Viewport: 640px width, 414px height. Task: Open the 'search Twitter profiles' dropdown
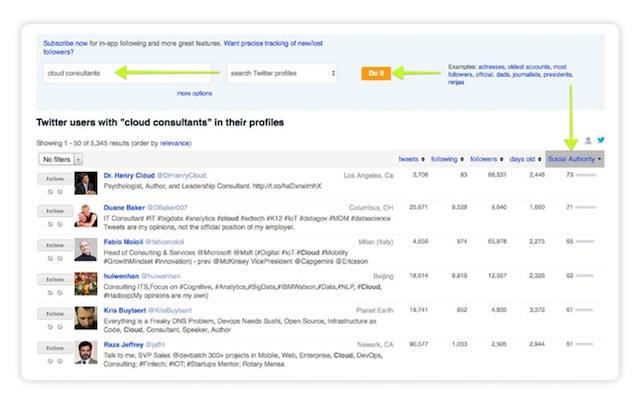point(281,73)
